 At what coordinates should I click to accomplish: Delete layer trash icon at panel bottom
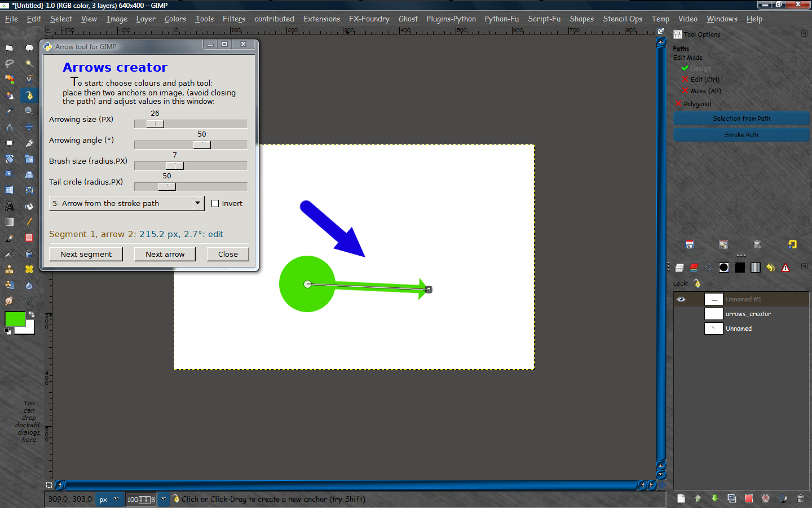[800, 498]
